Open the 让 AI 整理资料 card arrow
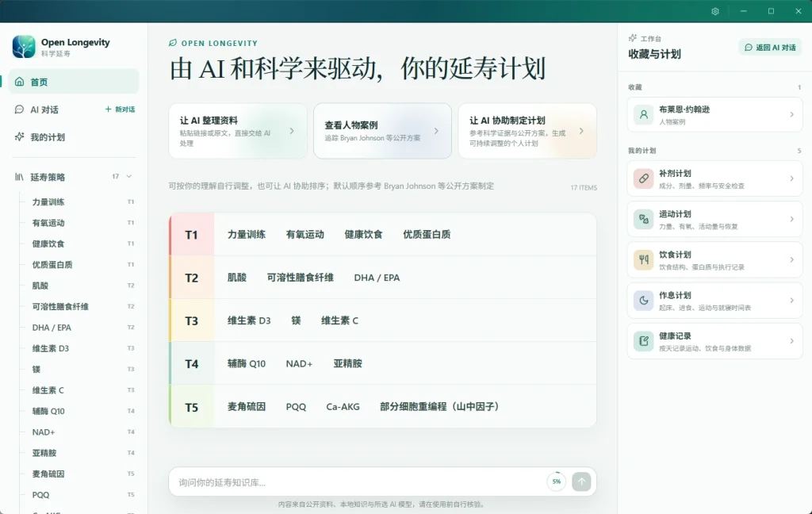Screen dimensions: 812x514 click(292, 131)
